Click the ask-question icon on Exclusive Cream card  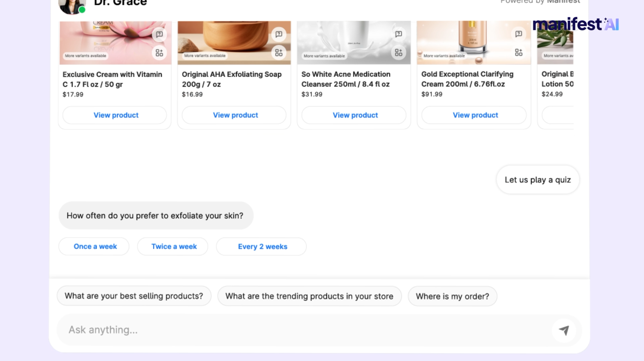point(159,34)
